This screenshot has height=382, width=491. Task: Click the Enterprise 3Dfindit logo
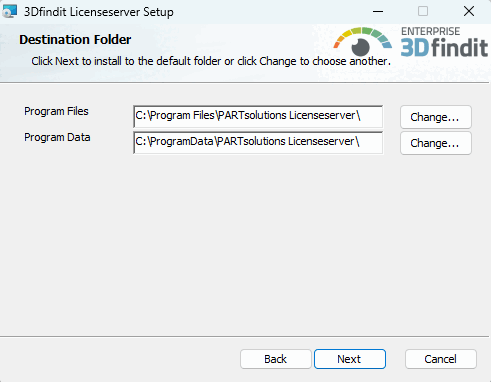(x=411, y=42)
